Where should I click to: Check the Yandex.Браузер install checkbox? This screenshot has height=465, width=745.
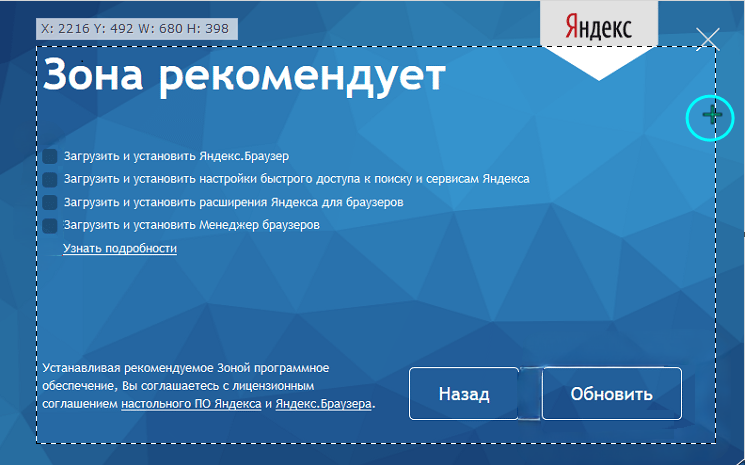[50, 156]
